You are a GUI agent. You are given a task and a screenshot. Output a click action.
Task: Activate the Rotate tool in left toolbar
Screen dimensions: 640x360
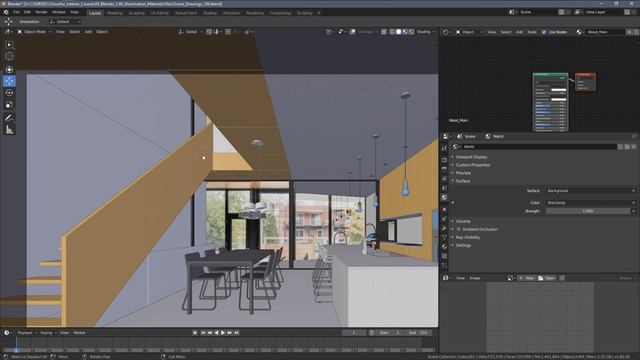9,93
